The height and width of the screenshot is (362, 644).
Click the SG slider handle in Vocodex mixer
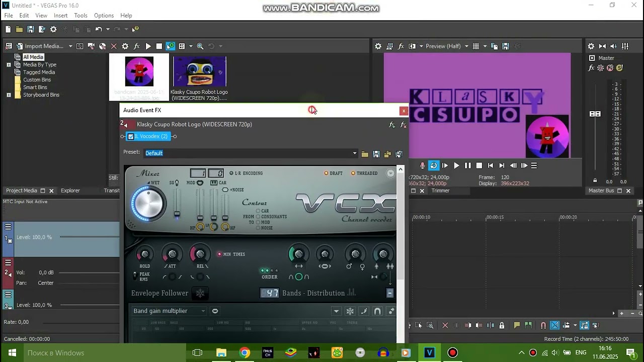[177, 214]
